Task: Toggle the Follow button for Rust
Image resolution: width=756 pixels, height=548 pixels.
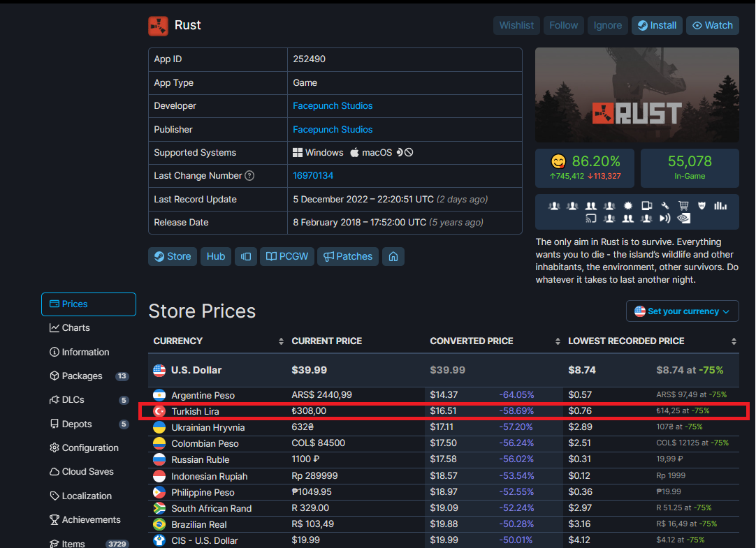Action: click(x=563, y=25)
